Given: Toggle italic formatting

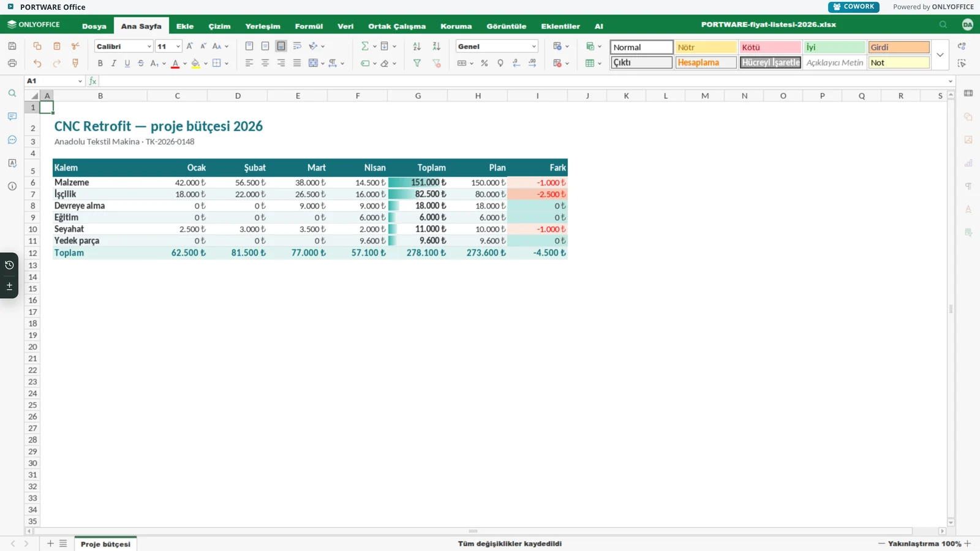Looking at the screenshot, I should click(114, 63).
